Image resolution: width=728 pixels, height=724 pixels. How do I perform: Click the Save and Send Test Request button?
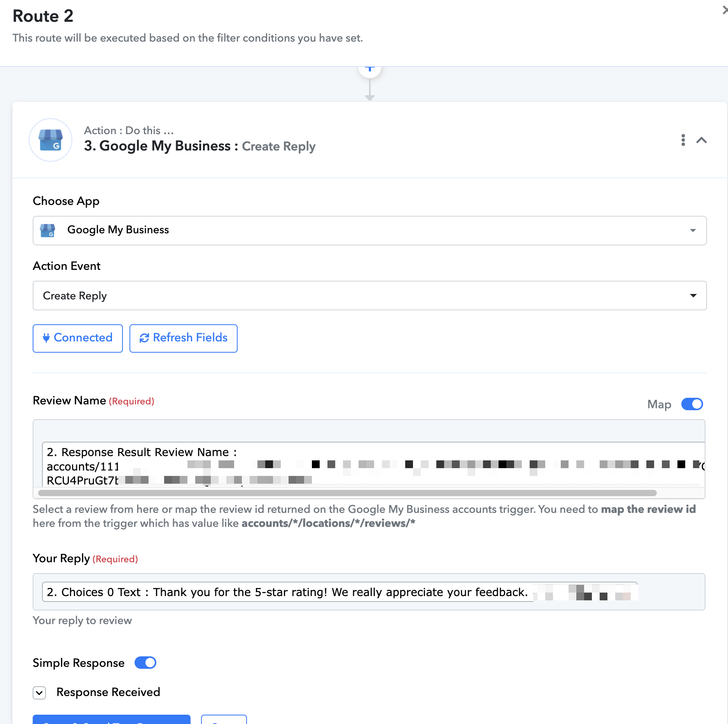(x=112, y=719)
